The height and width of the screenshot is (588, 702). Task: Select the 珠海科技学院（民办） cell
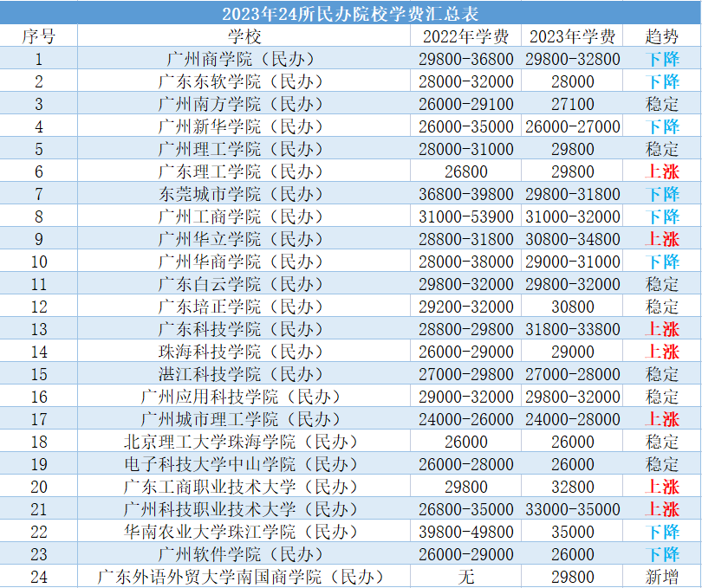[x=244, y=352]
